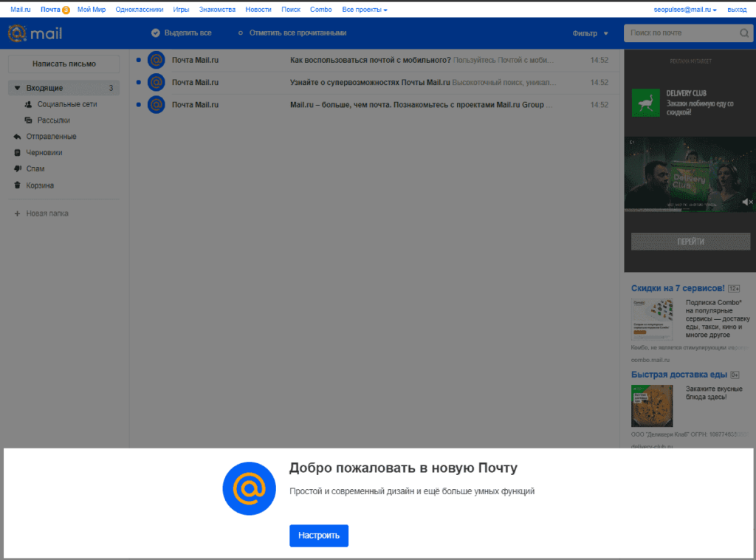
Task: Open the Drafts folder (Черновики)
Action: (x=44, y=153)
